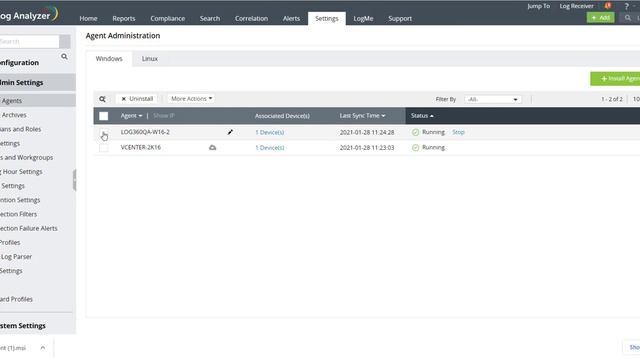Open Hour Settings sidebar item
This screenshot has width=640, height=360.
coord(21,172)
